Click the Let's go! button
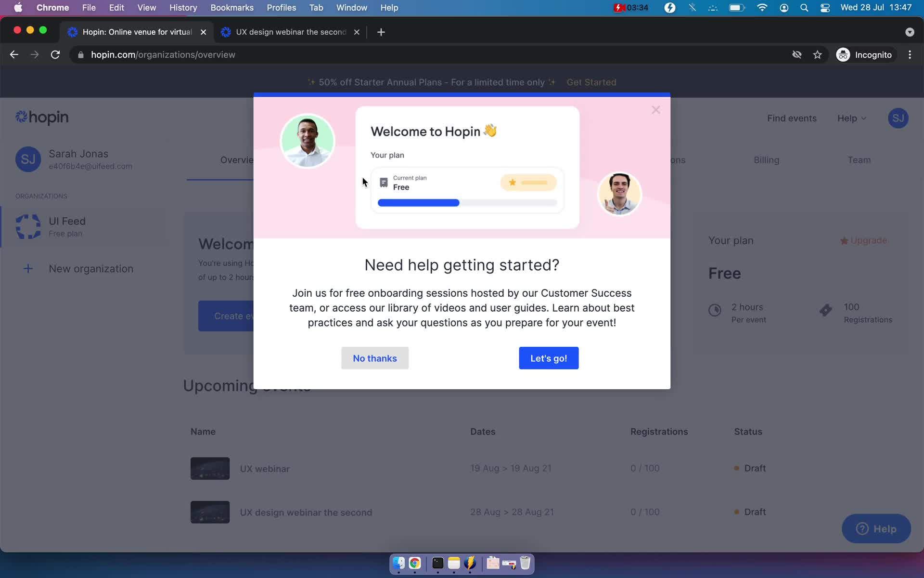Image resolution: width=924 pixels, height=578 pixels. (549, 358)
